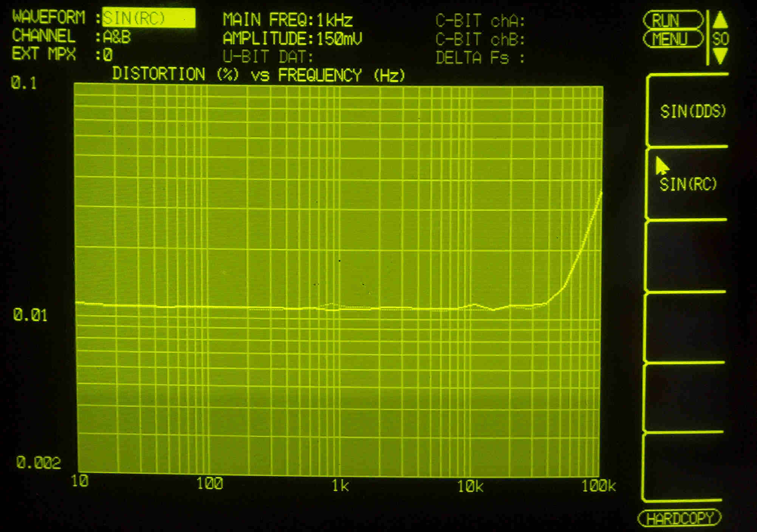Click the highlighted WAVEFORM SIN(RC) field

(149, 18)
